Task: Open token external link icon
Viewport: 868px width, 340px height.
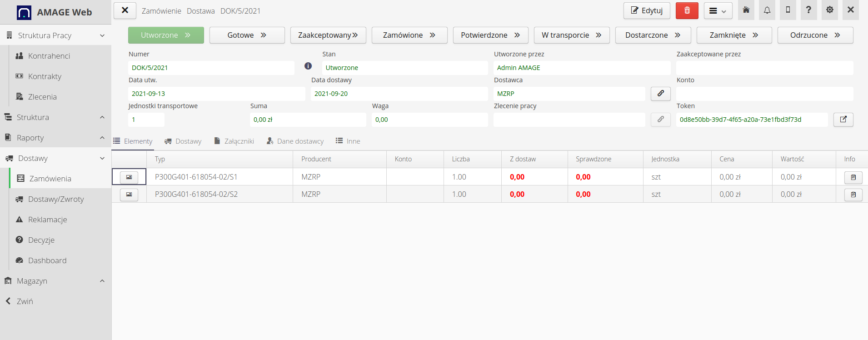Action: 843,120
